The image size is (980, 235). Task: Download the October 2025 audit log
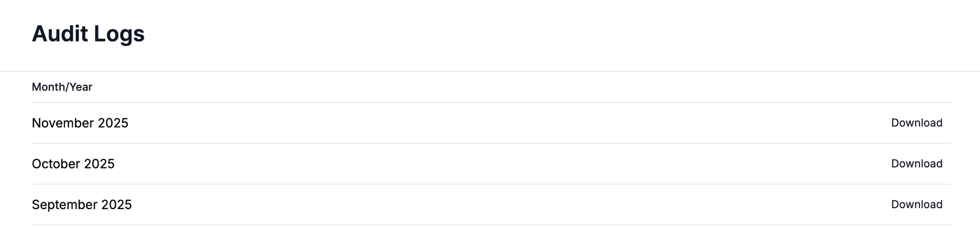916,164
